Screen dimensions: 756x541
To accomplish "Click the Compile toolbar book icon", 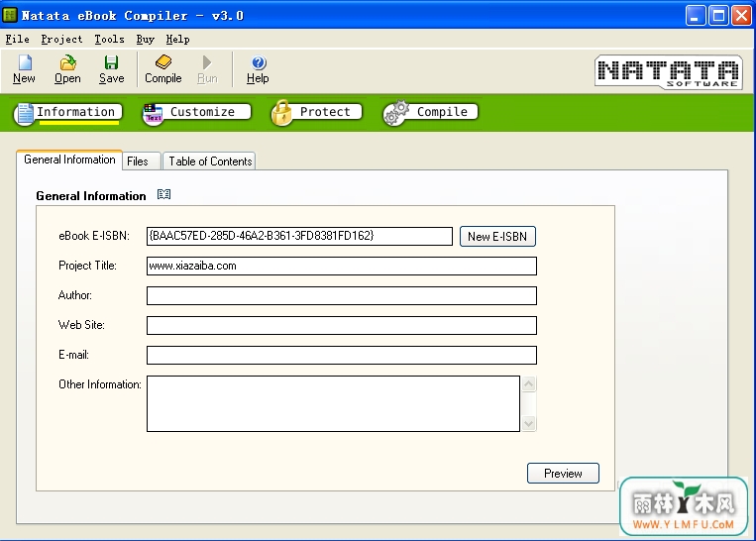I will [x=162, y=69].
